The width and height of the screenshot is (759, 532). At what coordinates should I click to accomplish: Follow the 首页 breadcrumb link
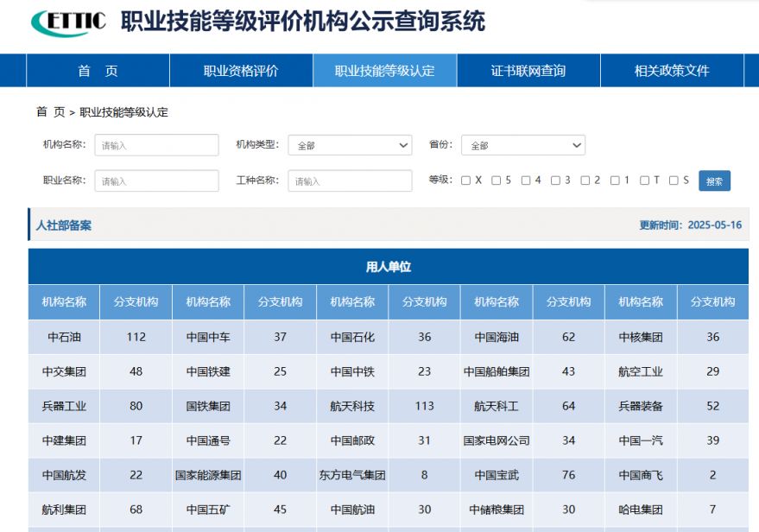(50, 112)
